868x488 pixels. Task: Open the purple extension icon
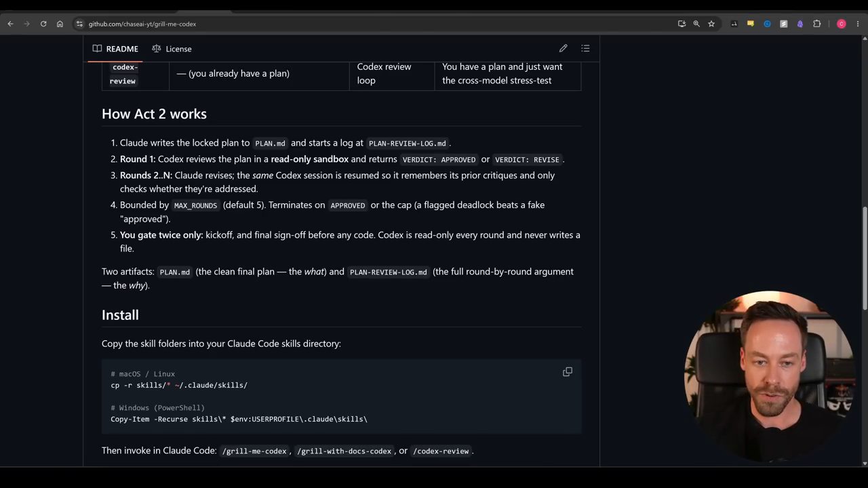pyautogui.click(x=800, y=24)
